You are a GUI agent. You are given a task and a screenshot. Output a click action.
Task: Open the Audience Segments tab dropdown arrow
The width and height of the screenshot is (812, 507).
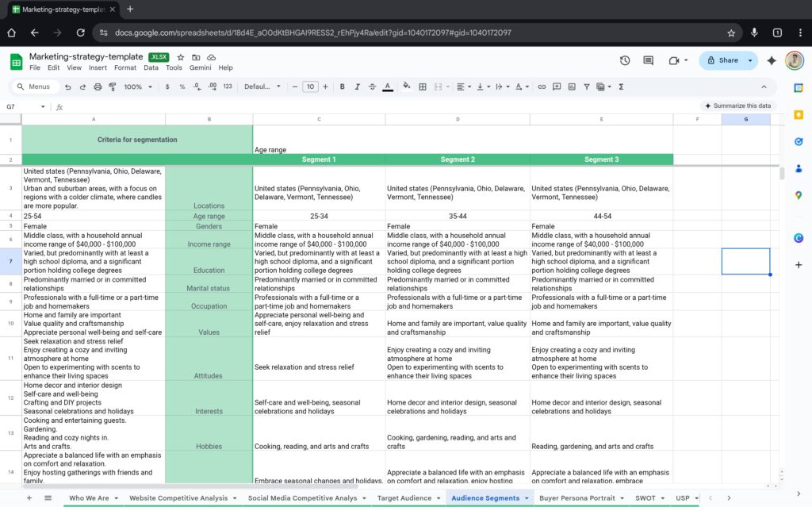click(527, 498)
